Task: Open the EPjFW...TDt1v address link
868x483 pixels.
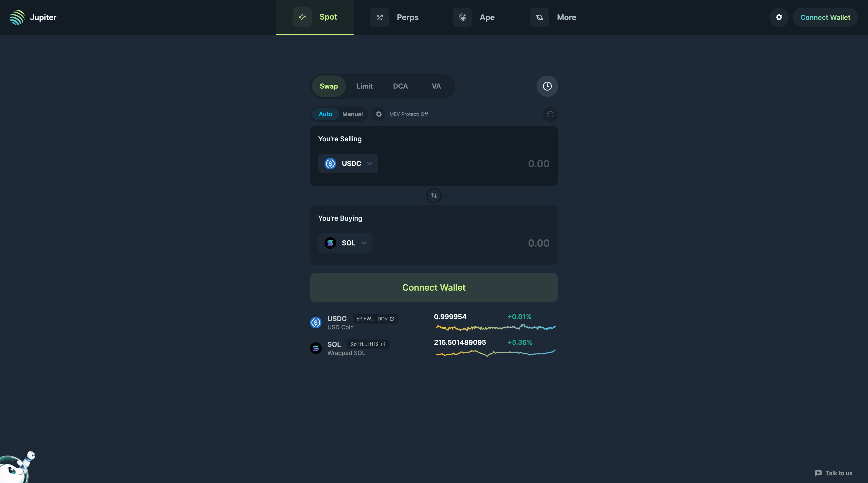Action: (375, 319)
